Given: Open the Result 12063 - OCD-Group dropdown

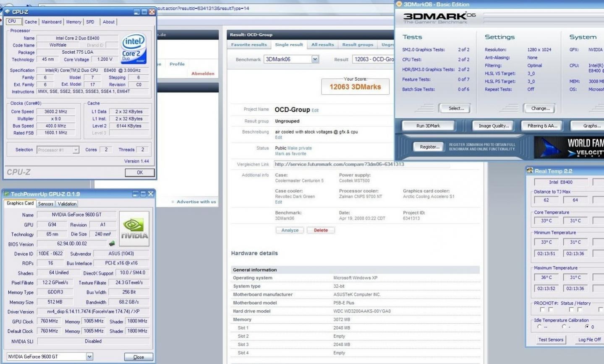Looking at the screenshot, I should click(x=373, y=59).
